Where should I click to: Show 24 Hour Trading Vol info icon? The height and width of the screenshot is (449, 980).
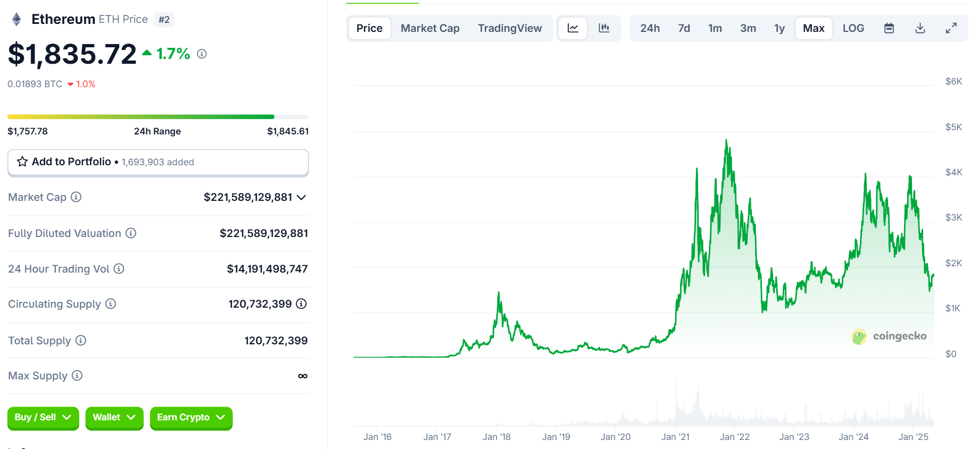click(x=119, y=268)
